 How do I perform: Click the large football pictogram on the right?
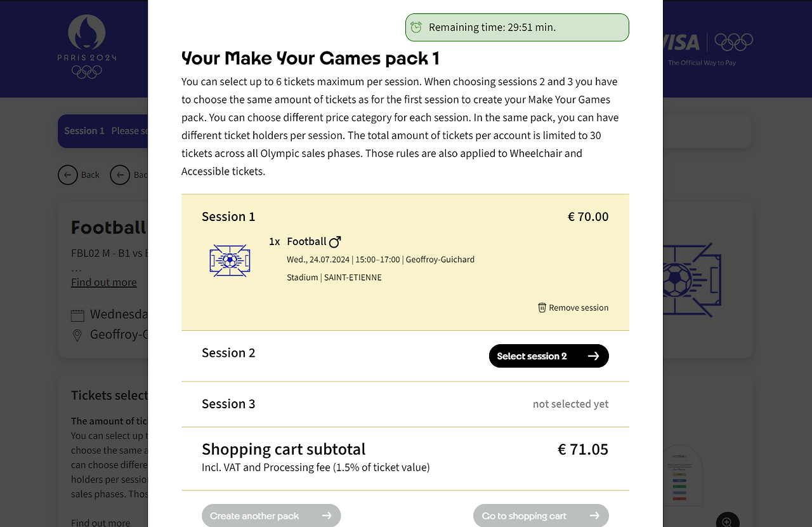pos(691,279)
